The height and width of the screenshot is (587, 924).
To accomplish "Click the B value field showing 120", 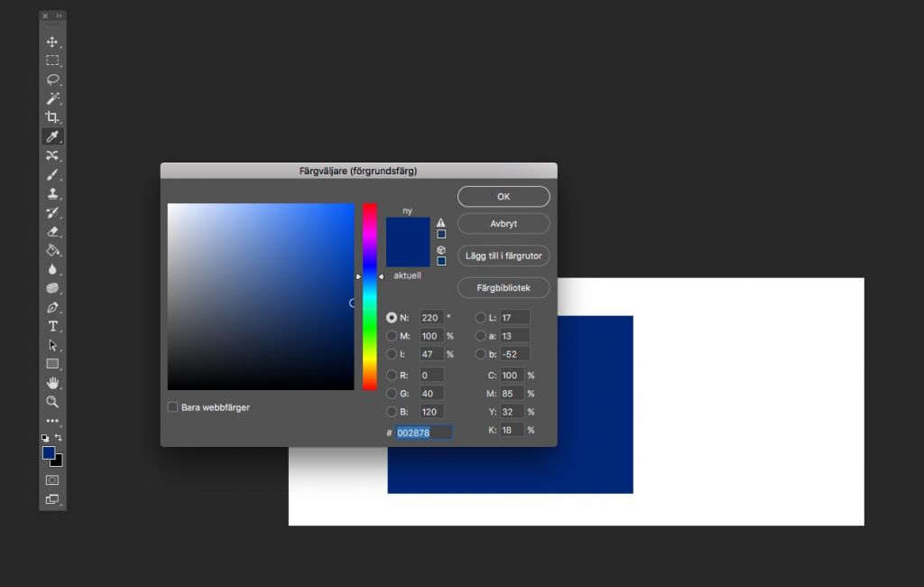I will point(431,412).
